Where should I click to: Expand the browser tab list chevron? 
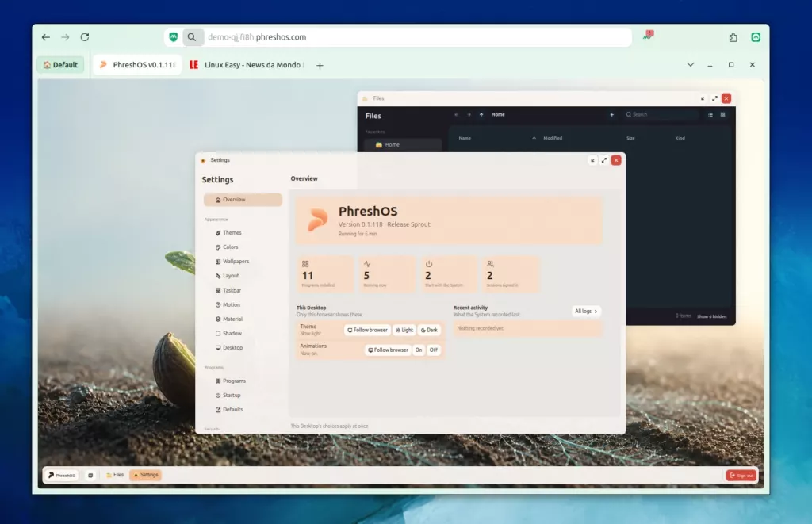click(691, 65)
